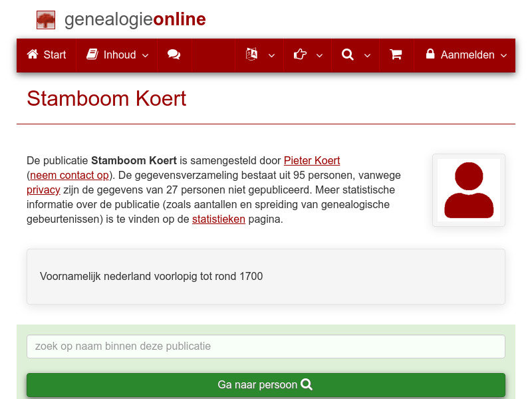Expand the search options dropdown
This screenshot has width=532, height=399.
pyautogui.click(x=367, y=56)
